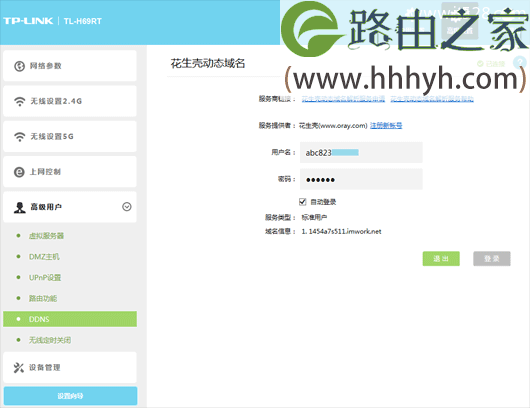Toggle the 自动登录 auto login checkbox
This screenshot has width=530, height=408.
pos(303,202)
